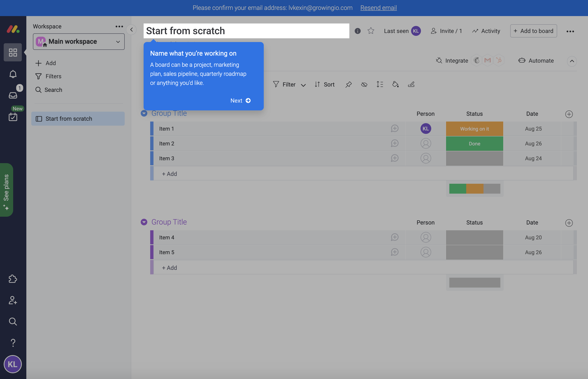Image resolution: width=588 pixels, height=379 pixels.
Task: Open the Item 5 conversation bubble
Action: click(395, 252)
